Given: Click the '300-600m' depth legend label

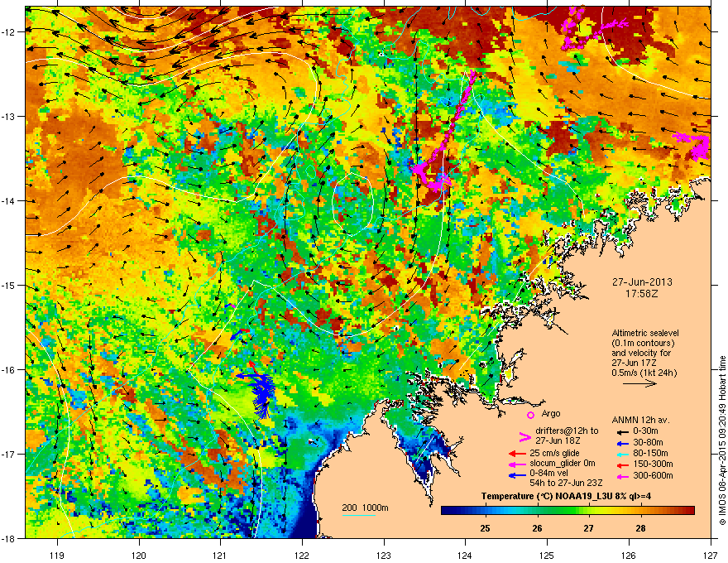Looking at the screenshot, I should point(653,476).
